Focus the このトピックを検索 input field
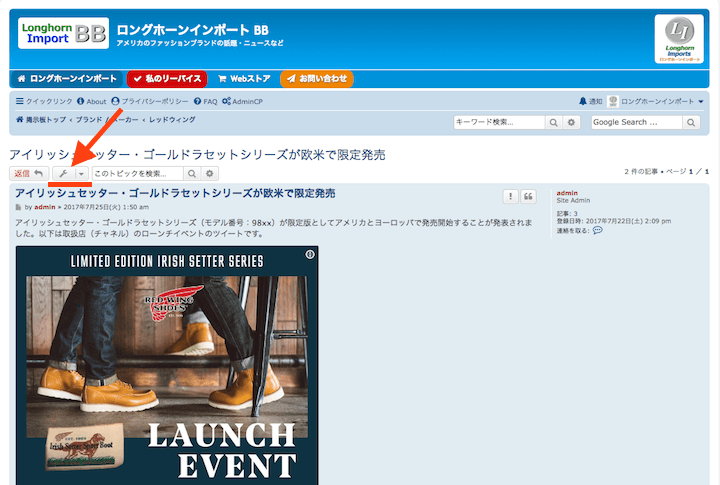Viewport: 720px width, 485px height. 138,174
